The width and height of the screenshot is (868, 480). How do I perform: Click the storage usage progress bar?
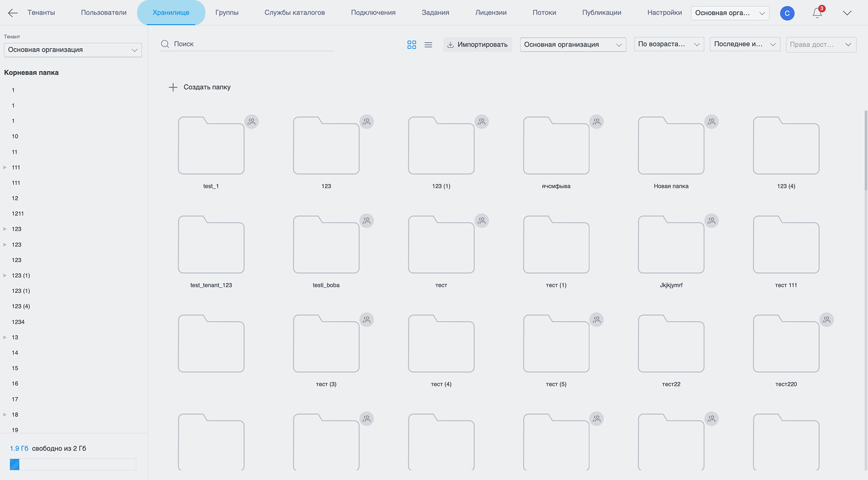(x=73, y=464)
